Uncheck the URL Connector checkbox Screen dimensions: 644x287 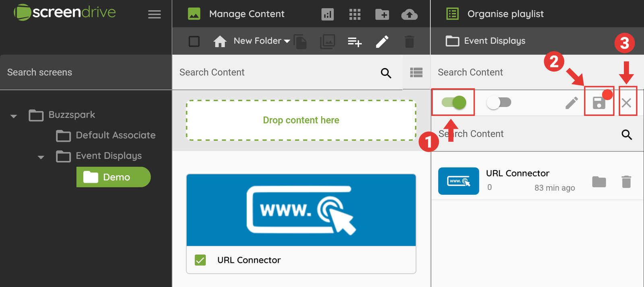tap(200, 260)
